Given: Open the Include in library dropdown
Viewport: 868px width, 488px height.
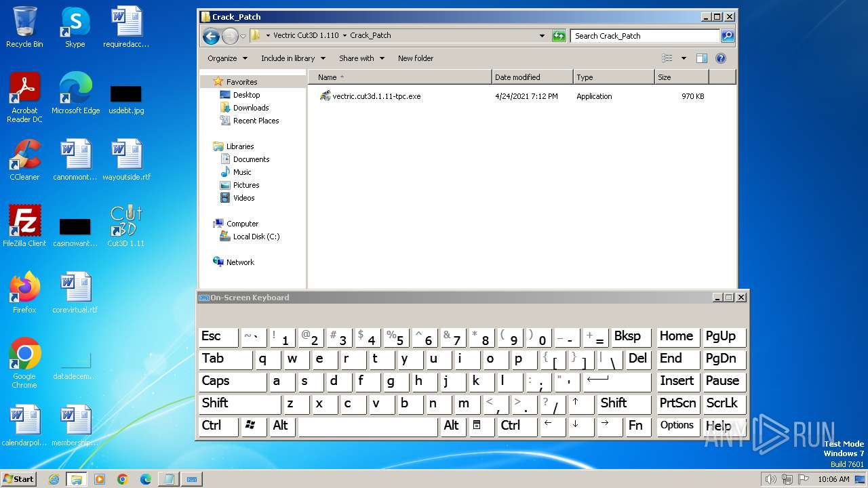Looking at the screenshot, I should point(293,58).
